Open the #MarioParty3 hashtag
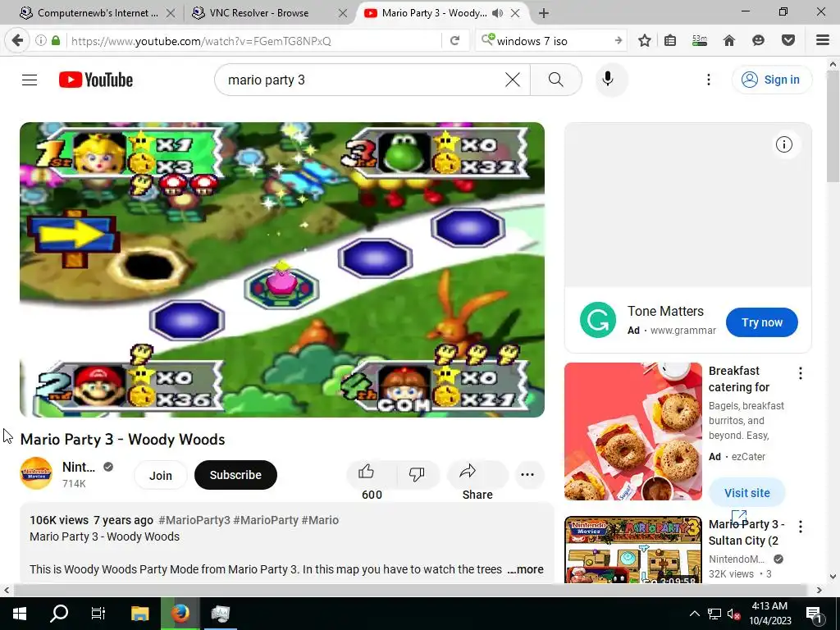The width and height of the screenshot is (840, 630). pos(194,520)
